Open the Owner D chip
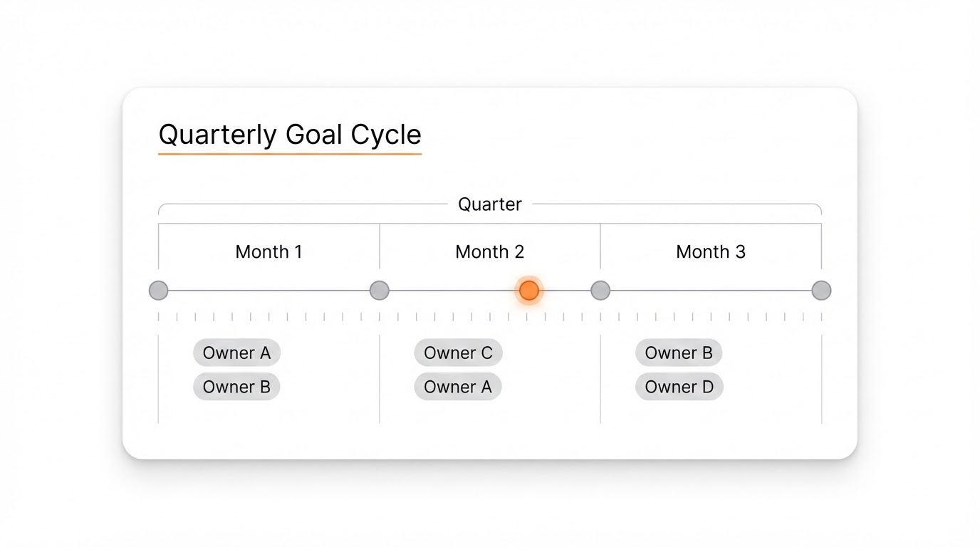This screenshot has width=980, height=547. coord(679,387)
